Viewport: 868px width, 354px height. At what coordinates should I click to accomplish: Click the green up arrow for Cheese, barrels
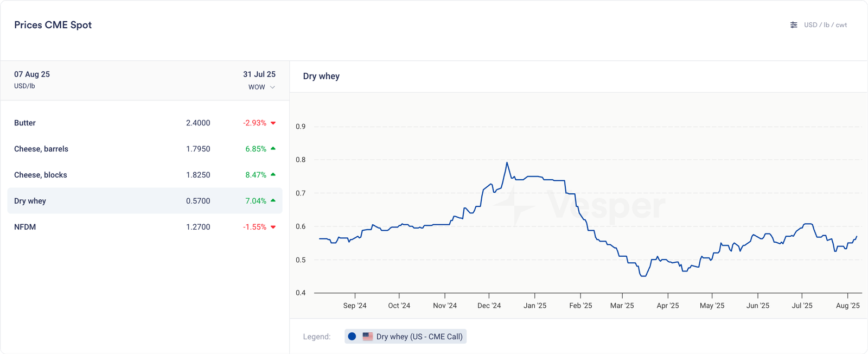[273, 149]
